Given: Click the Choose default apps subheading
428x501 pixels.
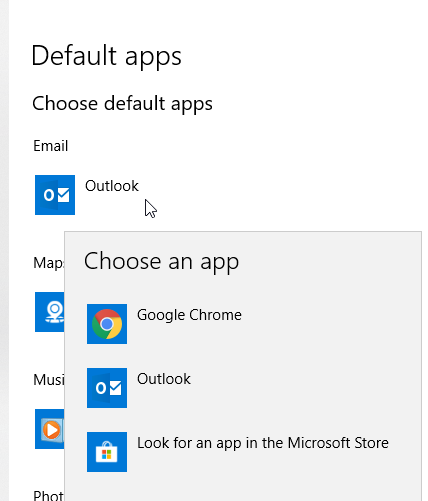Looking at the screenshot, I should pos(122,104).
